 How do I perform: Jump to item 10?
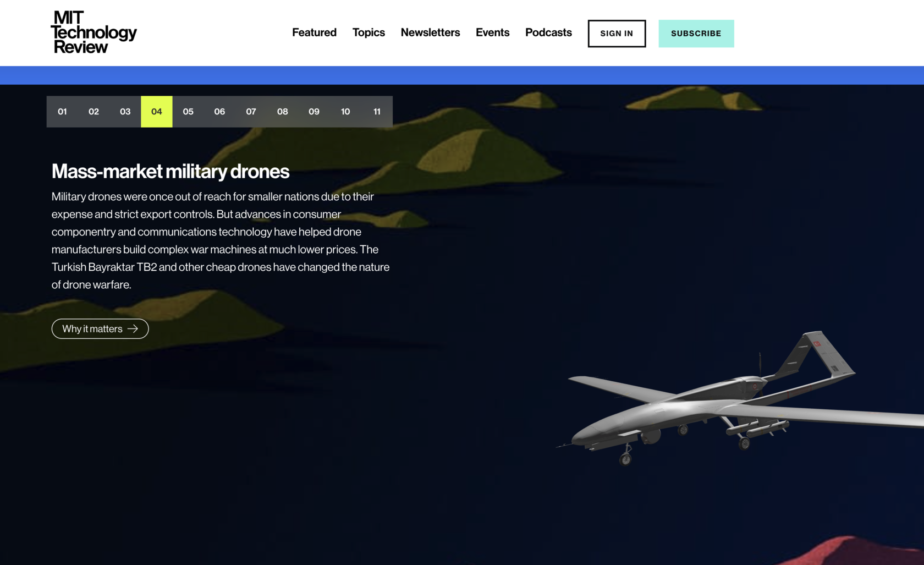(345, 112)
